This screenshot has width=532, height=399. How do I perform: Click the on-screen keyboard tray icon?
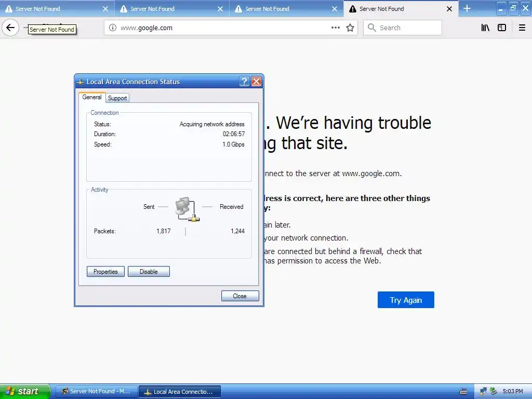[x=463, y=392]
